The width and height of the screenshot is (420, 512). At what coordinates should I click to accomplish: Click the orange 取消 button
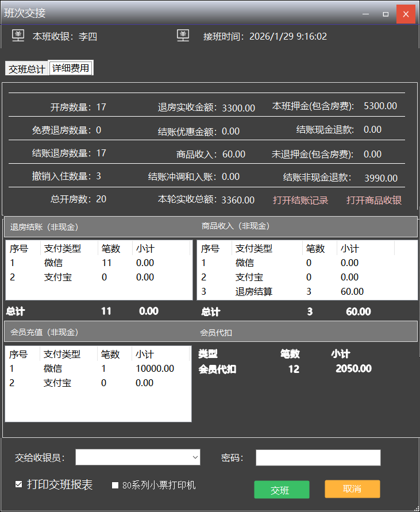pos(352,489)
